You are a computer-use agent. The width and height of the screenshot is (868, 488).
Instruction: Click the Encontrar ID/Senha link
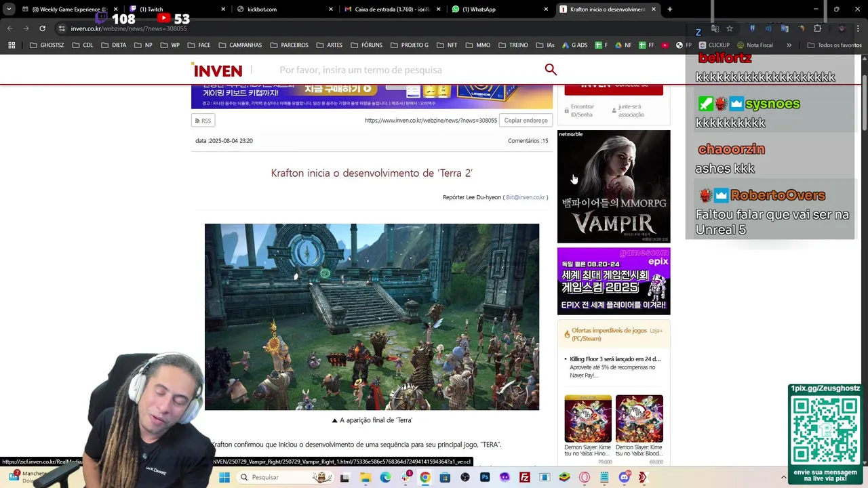click(580, 110)
